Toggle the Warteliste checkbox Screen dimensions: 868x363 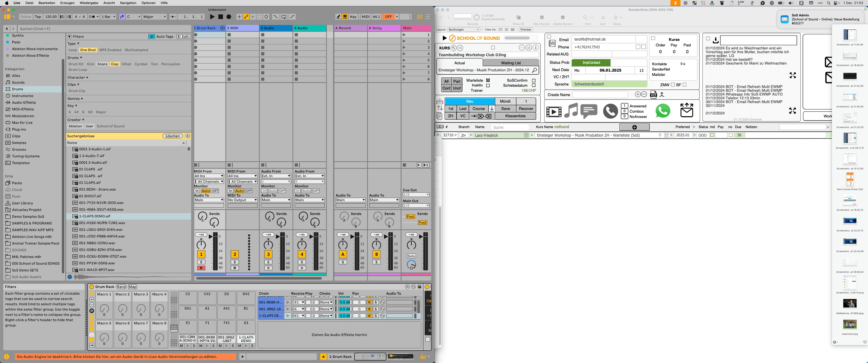[488, 80]
